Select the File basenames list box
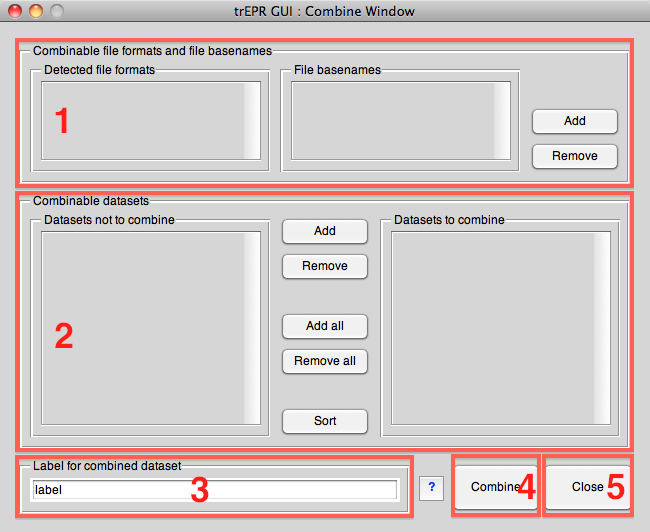650x532 pixels. (392, 120)
